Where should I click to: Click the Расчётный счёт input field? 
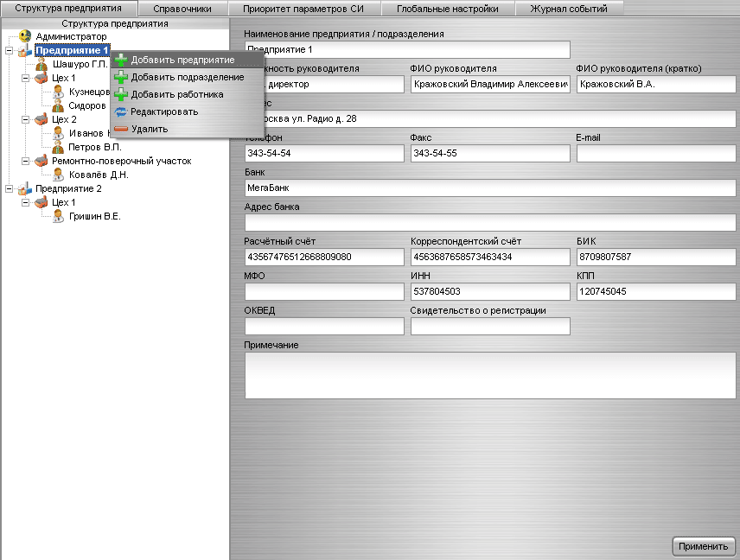tap(325, 258)
